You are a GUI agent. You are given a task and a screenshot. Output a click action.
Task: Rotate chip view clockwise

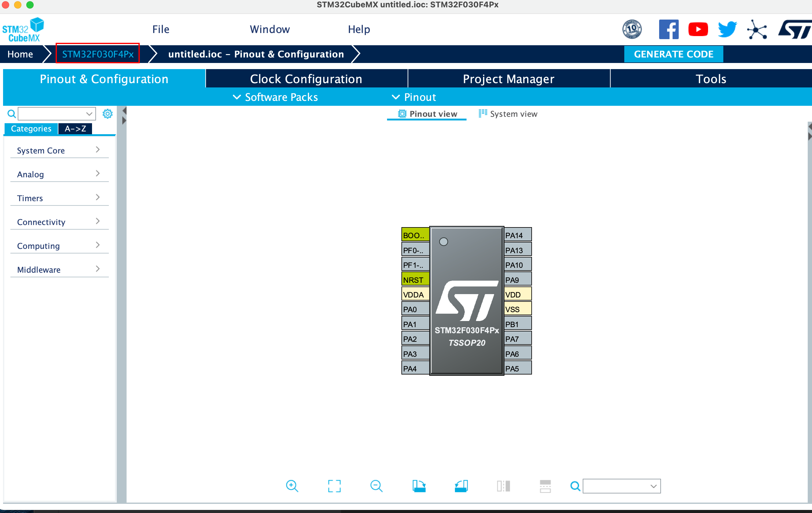[419, 486]
